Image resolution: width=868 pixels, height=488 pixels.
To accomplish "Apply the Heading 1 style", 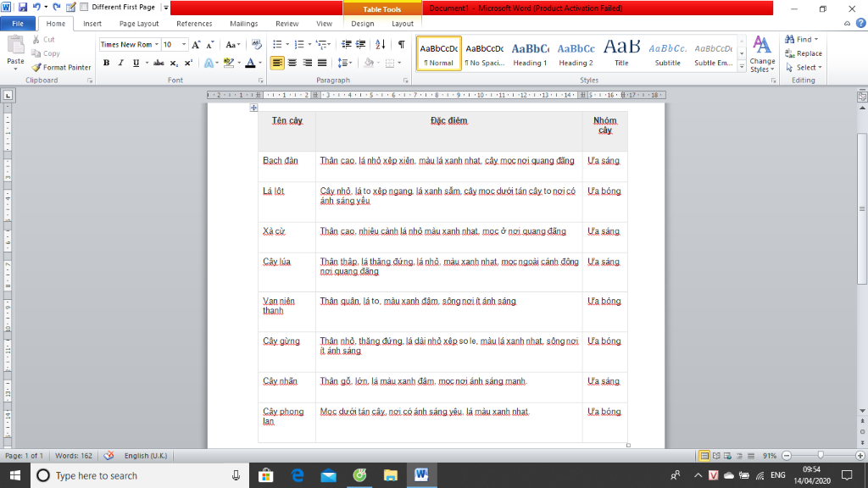I will [530, 53].
